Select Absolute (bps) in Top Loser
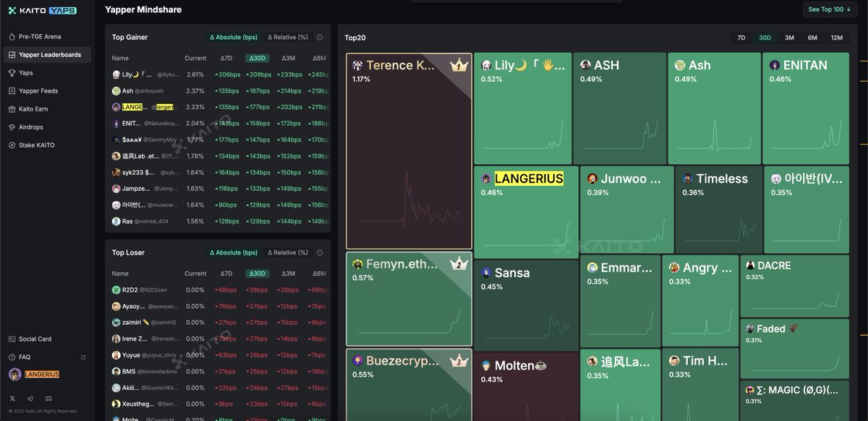Screen dimensions: 868x421 [x=233, y=253]
